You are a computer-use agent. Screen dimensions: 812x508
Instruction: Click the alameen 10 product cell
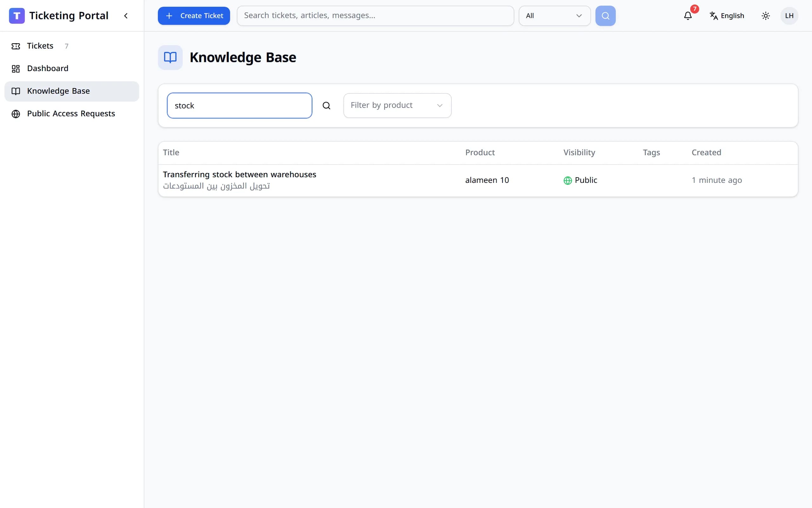click(x=487, y=180)
